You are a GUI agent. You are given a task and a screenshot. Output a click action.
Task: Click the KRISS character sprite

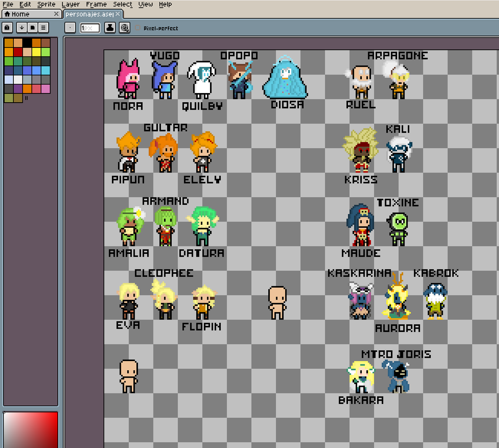pyautogui.click(x=361, y=150)
